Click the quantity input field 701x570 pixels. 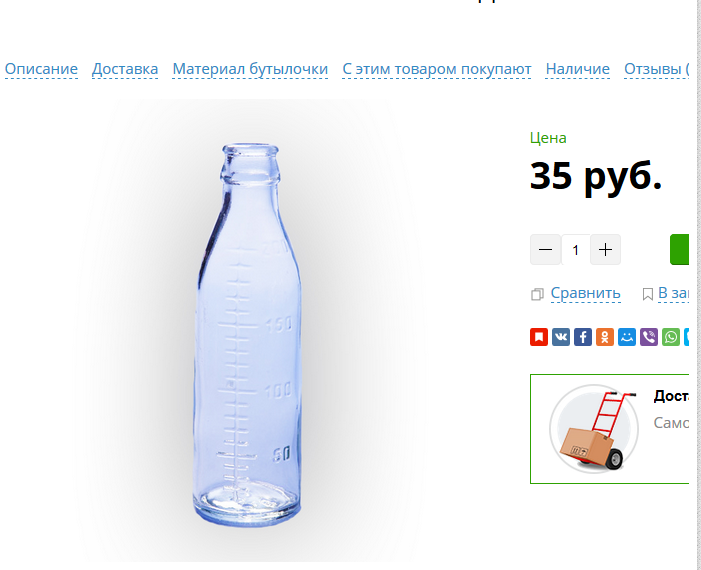pos(575,249)
